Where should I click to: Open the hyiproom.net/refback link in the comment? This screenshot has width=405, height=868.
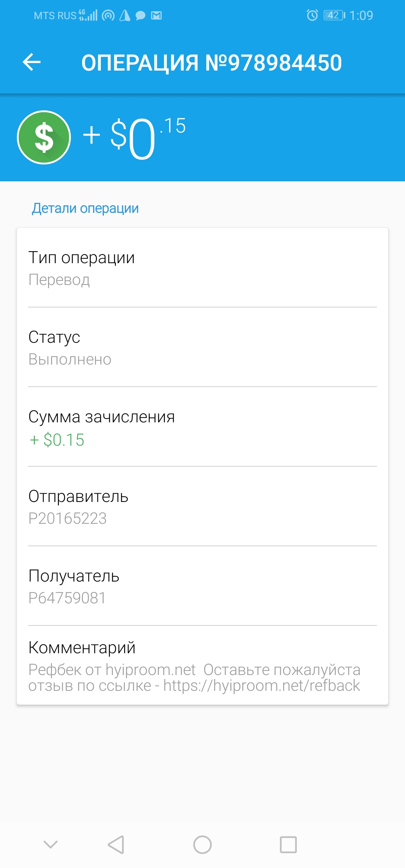coord(261,686)
